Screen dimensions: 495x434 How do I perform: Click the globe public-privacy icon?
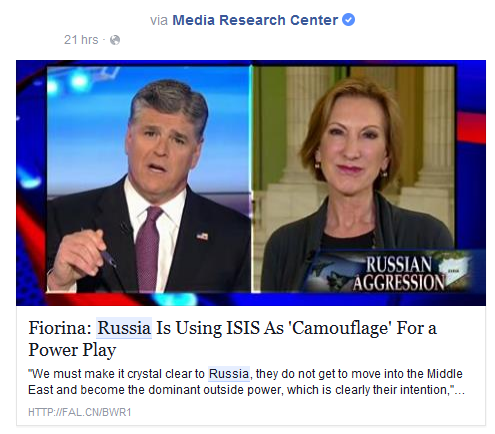115,40
